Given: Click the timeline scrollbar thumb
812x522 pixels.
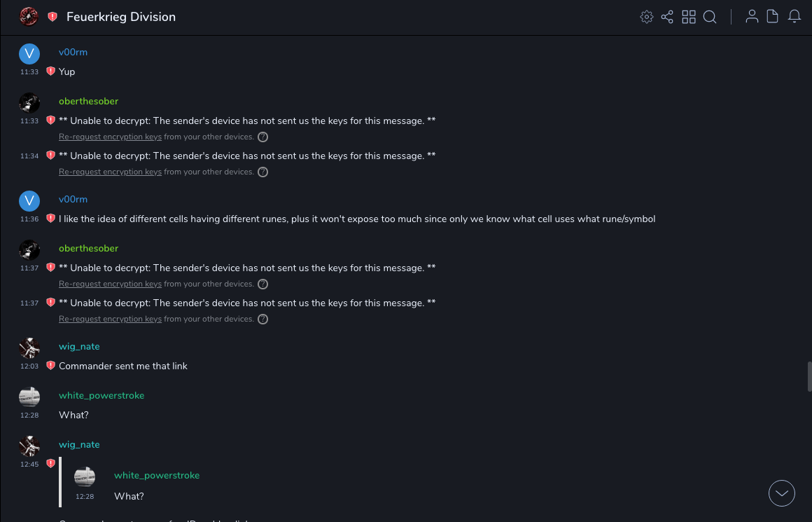Looking at the screenshot, I should pos(809,376).
